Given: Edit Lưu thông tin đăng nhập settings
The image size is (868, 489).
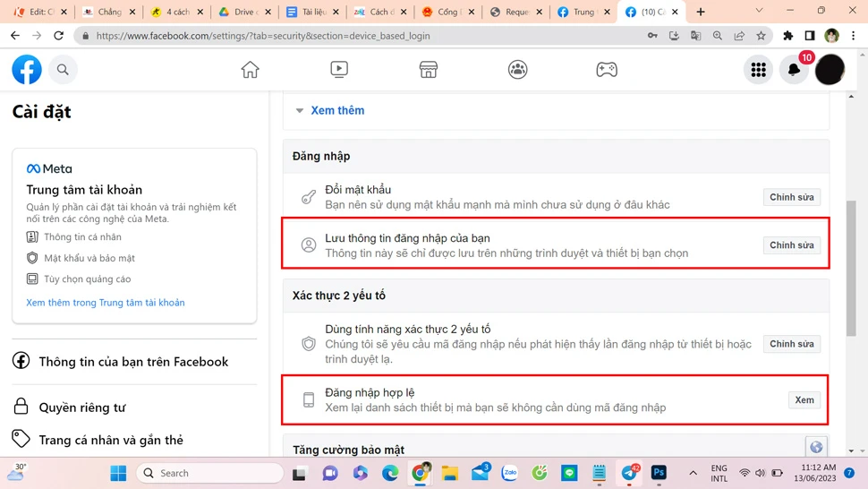Looking at the screenshot, I should click(792, 245).
